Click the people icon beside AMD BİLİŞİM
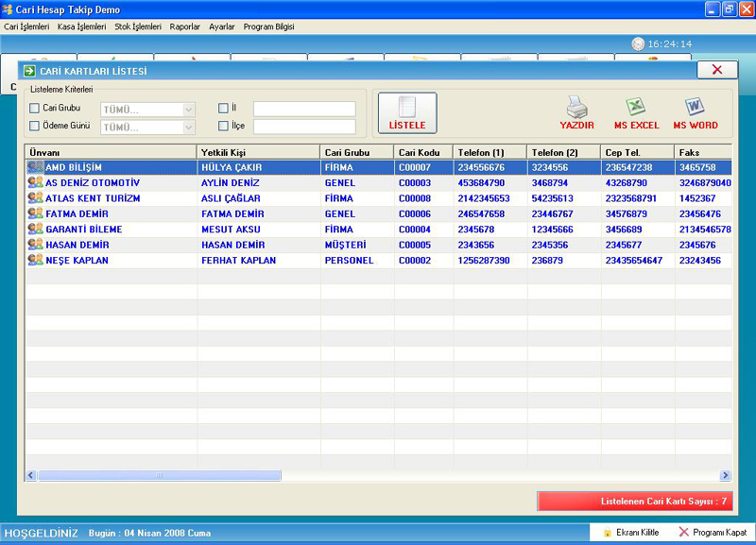 point(35,167)
